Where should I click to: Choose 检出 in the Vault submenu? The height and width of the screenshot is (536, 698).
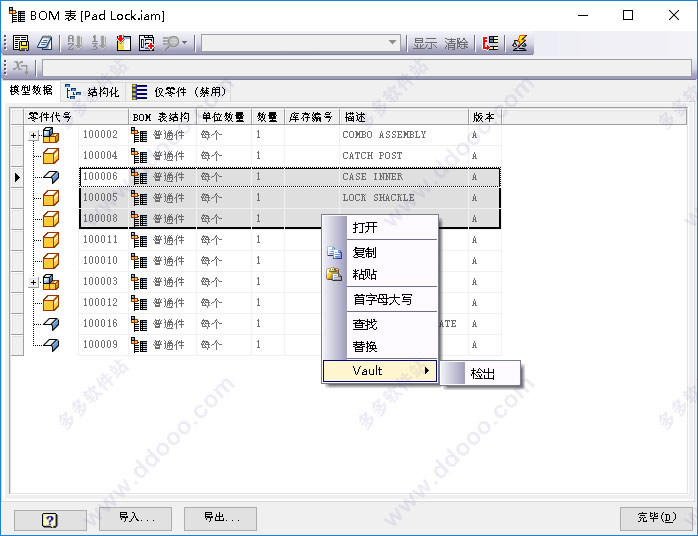480,374
